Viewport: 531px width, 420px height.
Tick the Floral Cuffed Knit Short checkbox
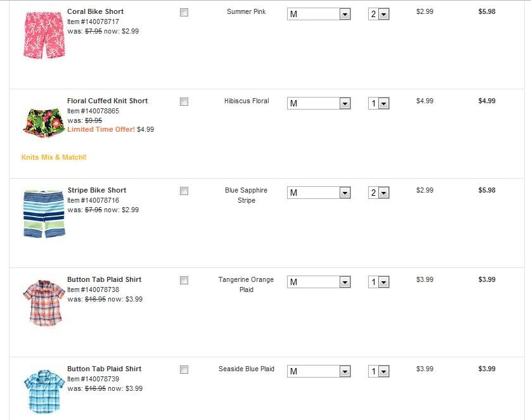point(184,102)
